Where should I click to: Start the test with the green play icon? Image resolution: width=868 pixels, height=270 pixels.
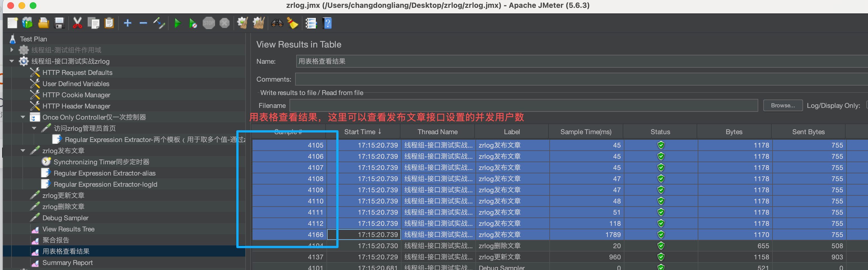click(x=177, y=23)
